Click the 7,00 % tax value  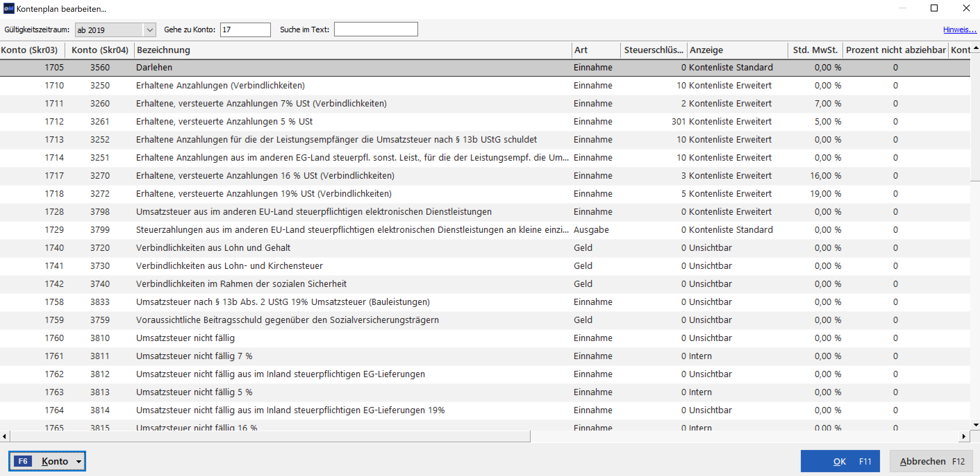[x=828, y=104]
